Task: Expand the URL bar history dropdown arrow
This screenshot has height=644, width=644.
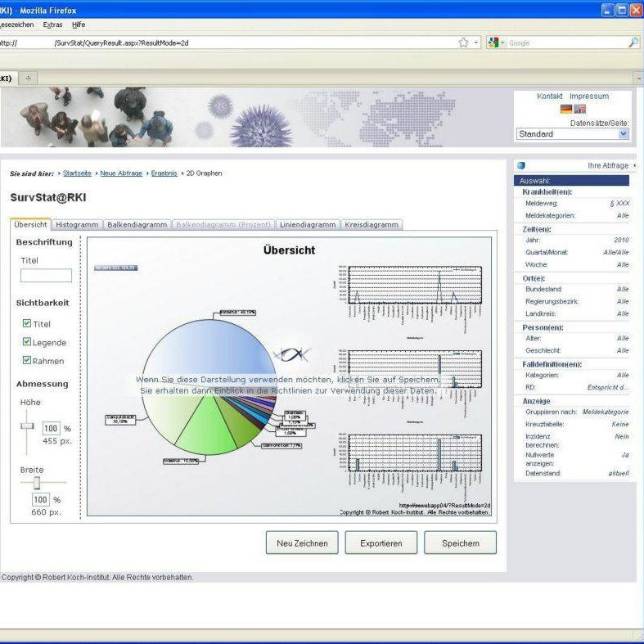Action: click(x=477, y=43)
